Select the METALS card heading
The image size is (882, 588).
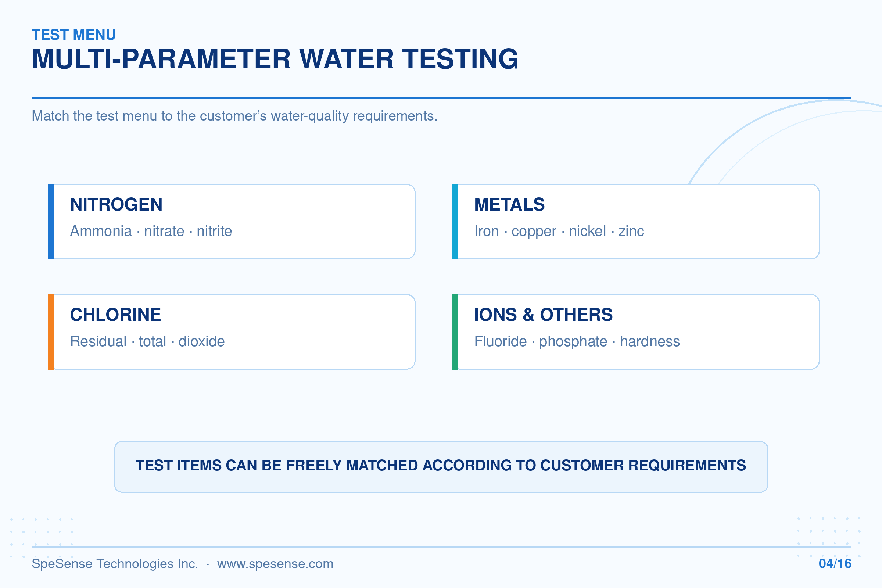(509, 205)
